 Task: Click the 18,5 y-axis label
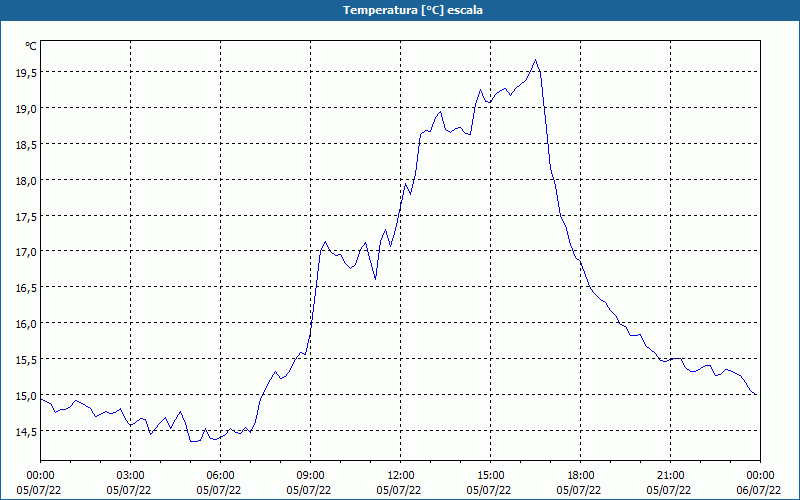point(26,145)
